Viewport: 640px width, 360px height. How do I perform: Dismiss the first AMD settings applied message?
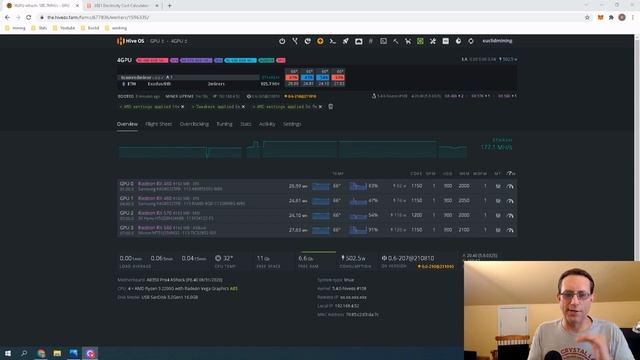point(182,107)
